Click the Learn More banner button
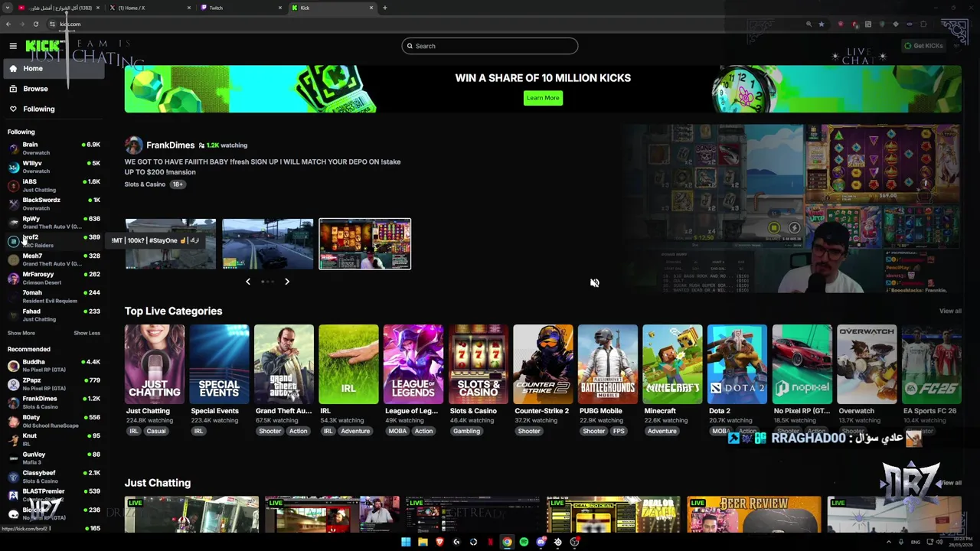The image size is (980, 551). (543, 98)
